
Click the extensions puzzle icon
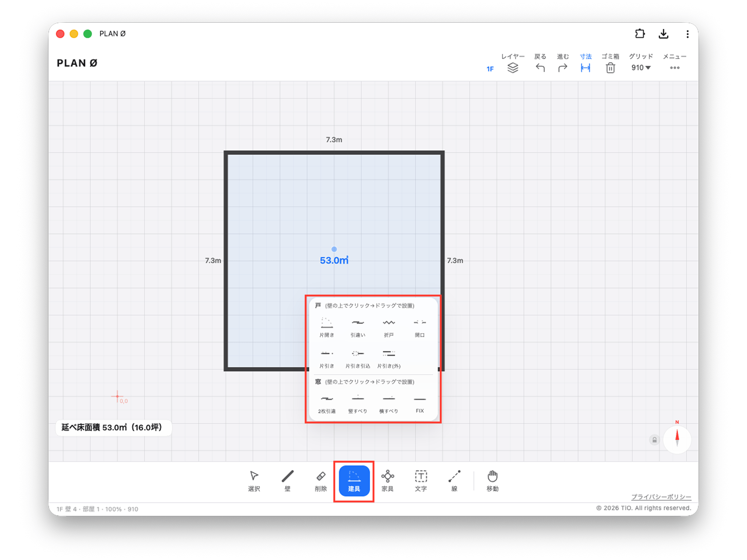click(x=640, y=34)
